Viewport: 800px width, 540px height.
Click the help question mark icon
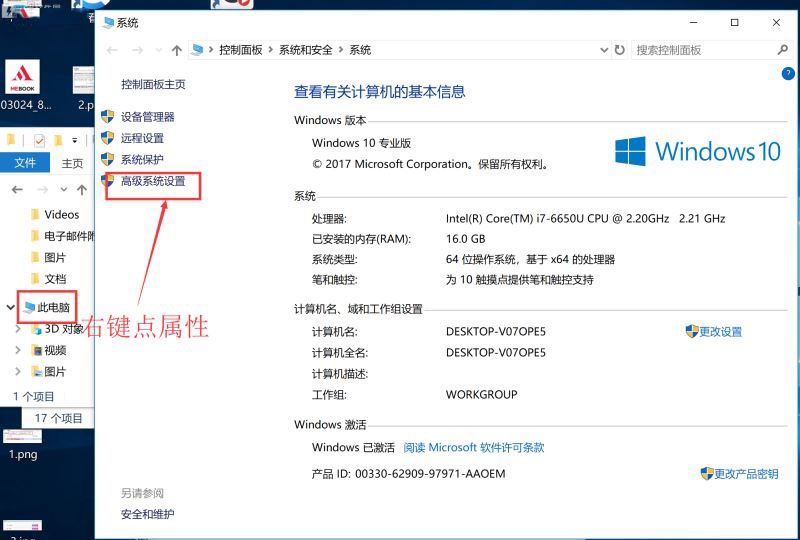pyautogui.click(x=788, y=73)
